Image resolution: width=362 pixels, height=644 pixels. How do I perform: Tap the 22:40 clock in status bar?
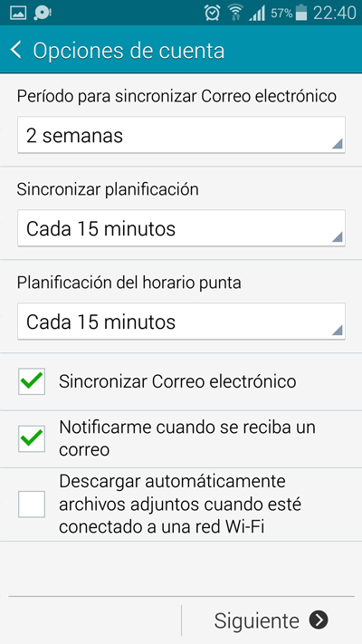click(x=335, y=14)
